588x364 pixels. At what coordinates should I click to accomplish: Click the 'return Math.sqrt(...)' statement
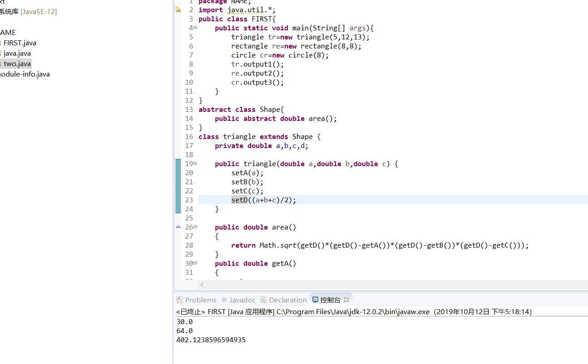tap(380, 245)
